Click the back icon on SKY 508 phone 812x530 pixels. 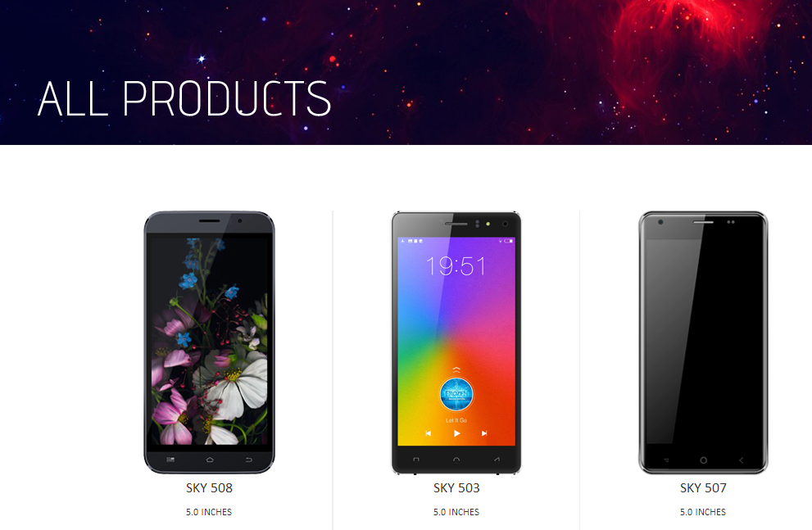[248, 460]
